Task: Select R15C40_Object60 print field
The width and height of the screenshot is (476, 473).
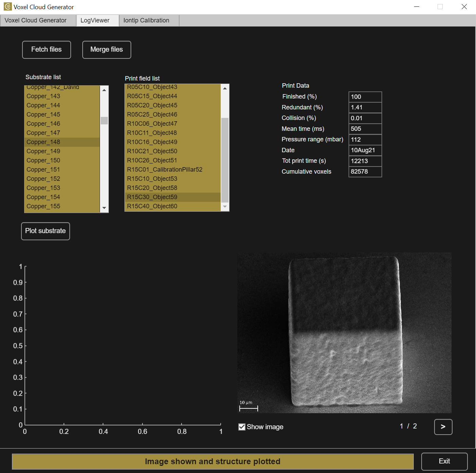Action: (173, 206)
